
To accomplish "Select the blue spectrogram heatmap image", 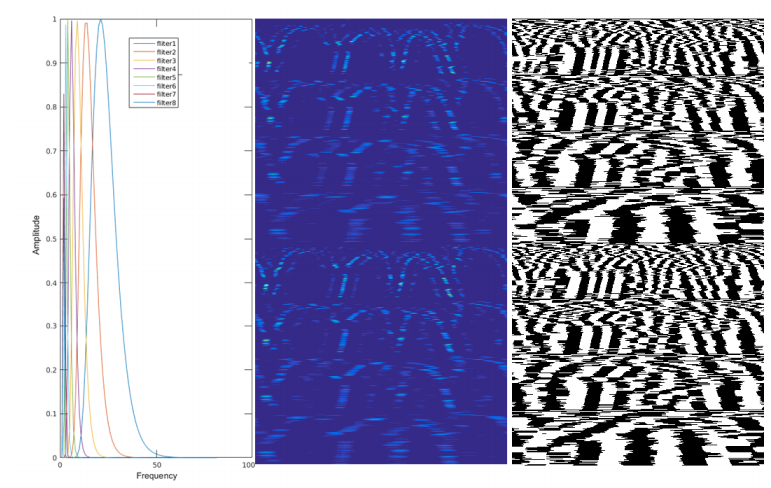I will coord(381,240).
